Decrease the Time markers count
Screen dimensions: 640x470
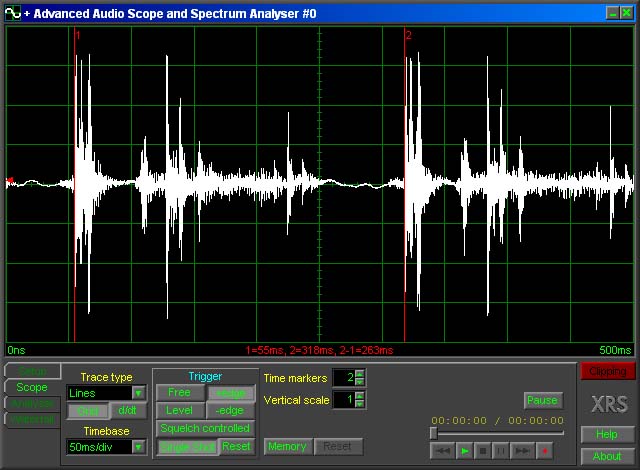(x=360, y=381)
